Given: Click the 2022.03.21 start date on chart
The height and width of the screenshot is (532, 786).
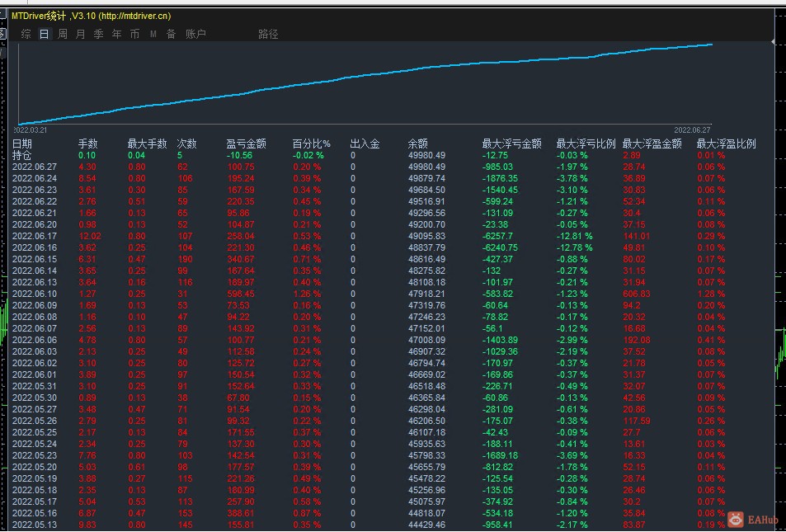Looking at the screenshot, I should click(31, 130).
